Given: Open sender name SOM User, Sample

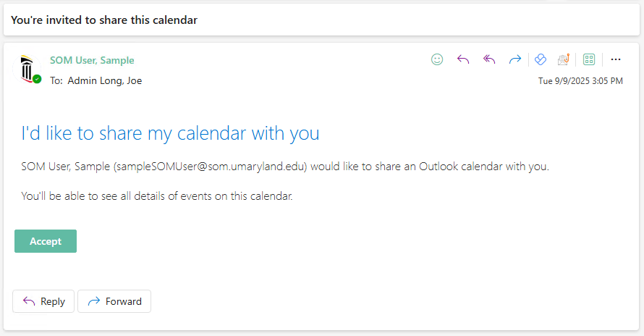Looking at the screenshot, I should click(92, 60).
